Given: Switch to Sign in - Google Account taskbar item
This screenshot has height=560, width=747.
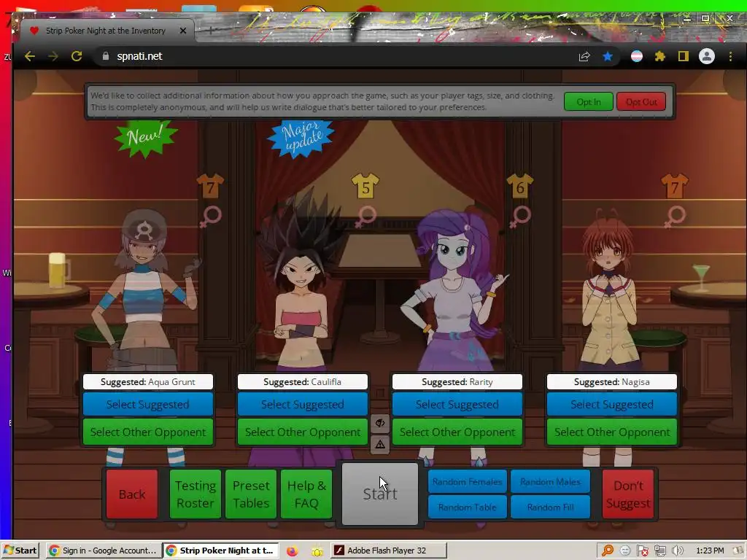Looking at the screenshot, I should [x=104, y=551].
